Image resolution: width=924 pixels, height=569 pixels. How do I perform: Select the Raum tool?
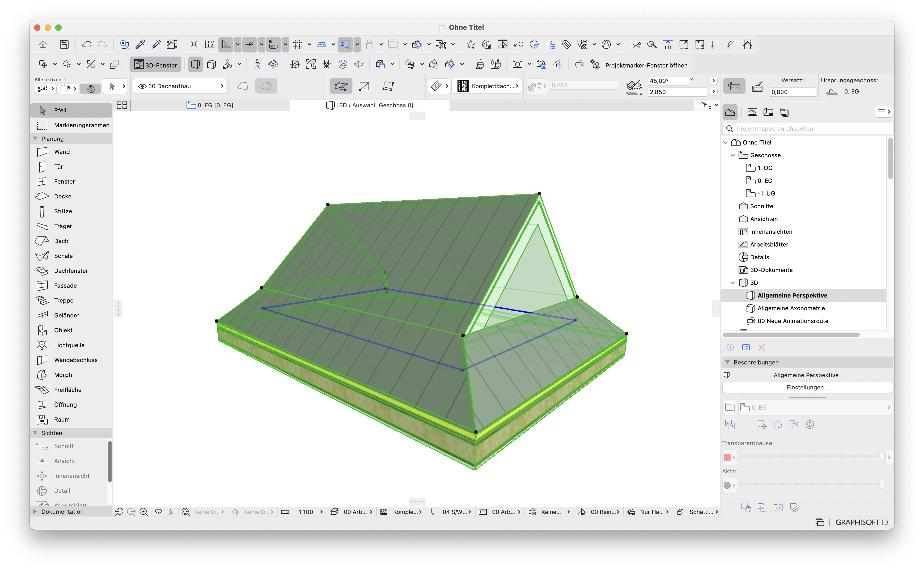[x=71, y=419]
